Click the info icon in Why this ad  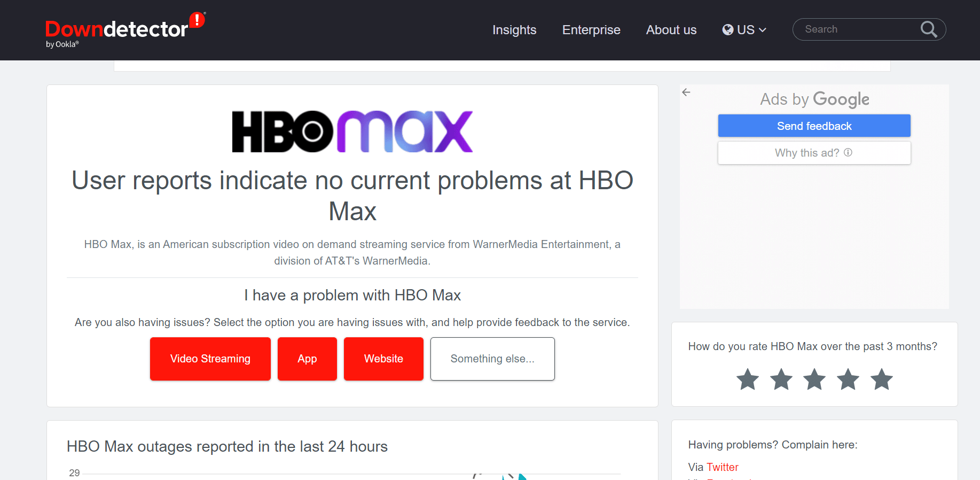(x=848, y=152)
